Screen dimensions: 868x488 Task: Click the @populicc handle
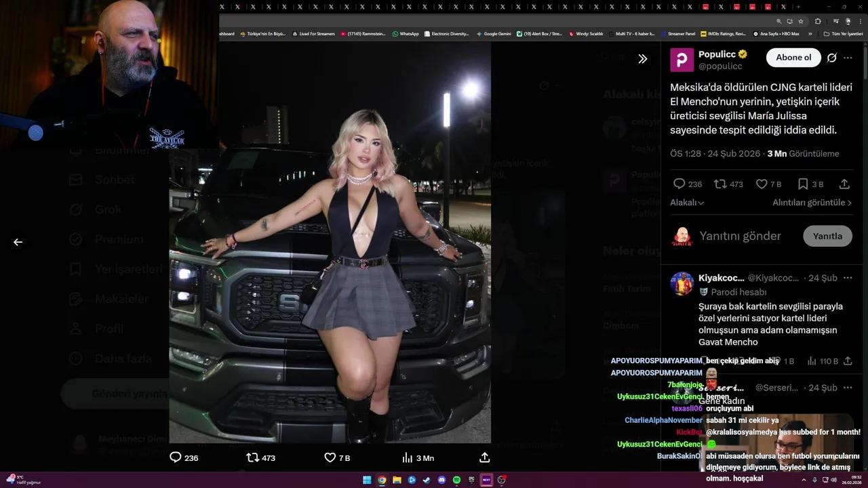click(720, 66)
